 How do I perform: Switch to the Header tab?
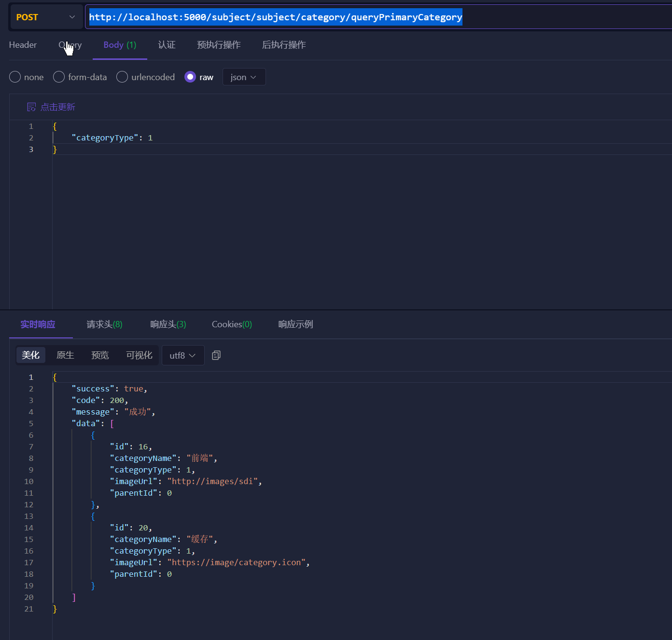tap(23, 45)
